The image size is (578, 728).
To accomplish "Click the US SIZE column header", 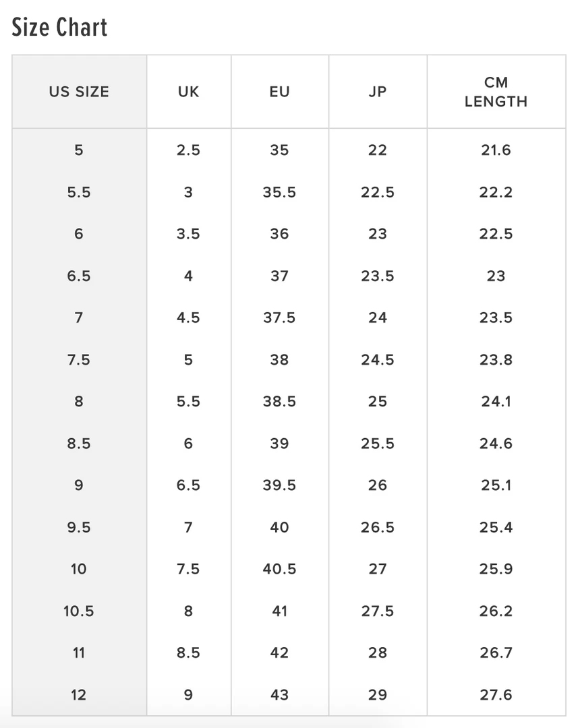I will click(79, 92).
